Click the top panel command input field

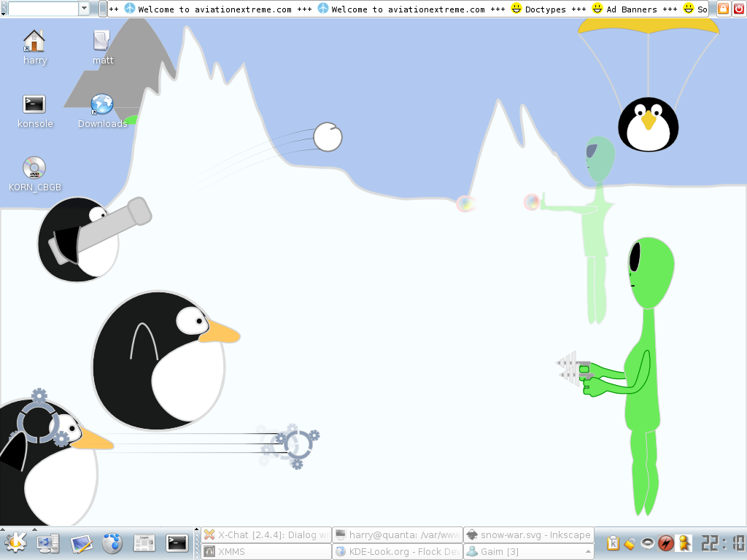(x=43, y=8)
